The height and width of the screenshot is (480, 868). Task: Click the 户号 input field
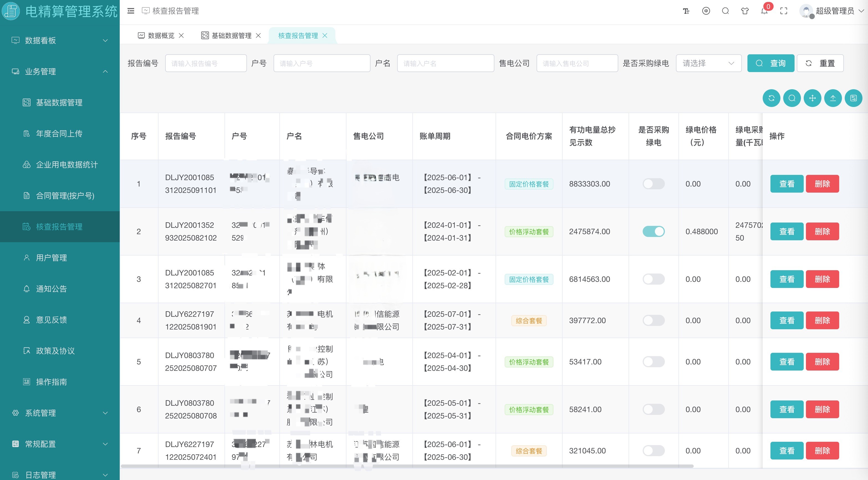(x=321, y=63)
